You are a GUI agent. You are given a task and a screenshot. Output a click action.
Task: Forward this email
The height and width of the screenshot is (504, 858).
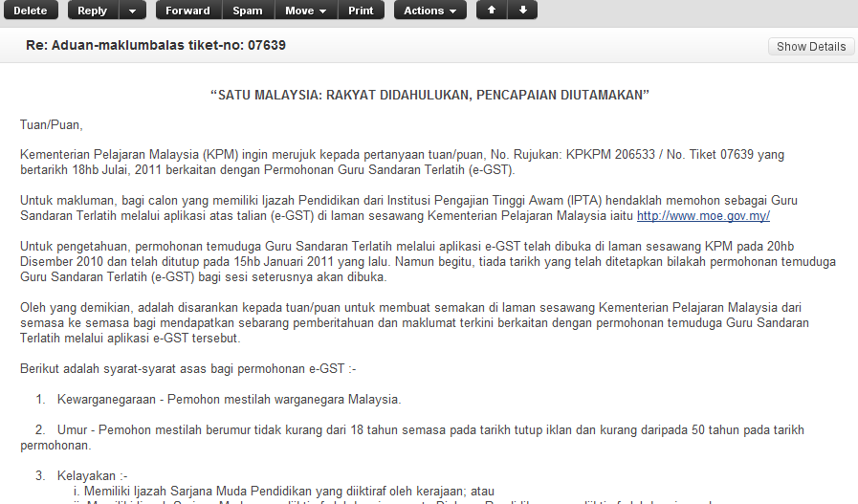click(188, 11)
